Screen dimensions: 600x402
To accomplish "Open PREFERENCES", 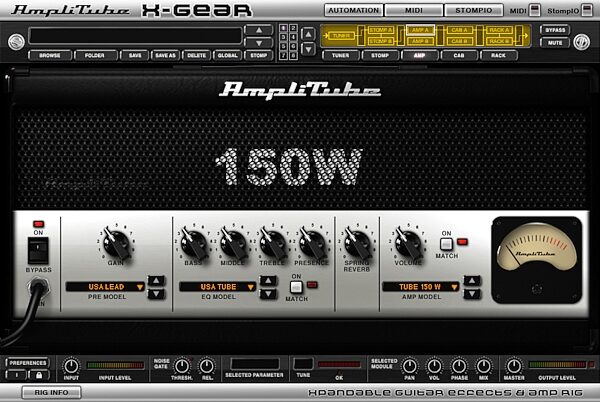I will [x=28, y=363].
